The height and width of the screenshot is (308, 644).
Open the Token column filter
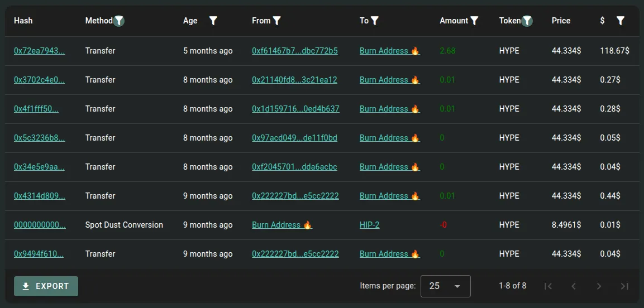527,21
